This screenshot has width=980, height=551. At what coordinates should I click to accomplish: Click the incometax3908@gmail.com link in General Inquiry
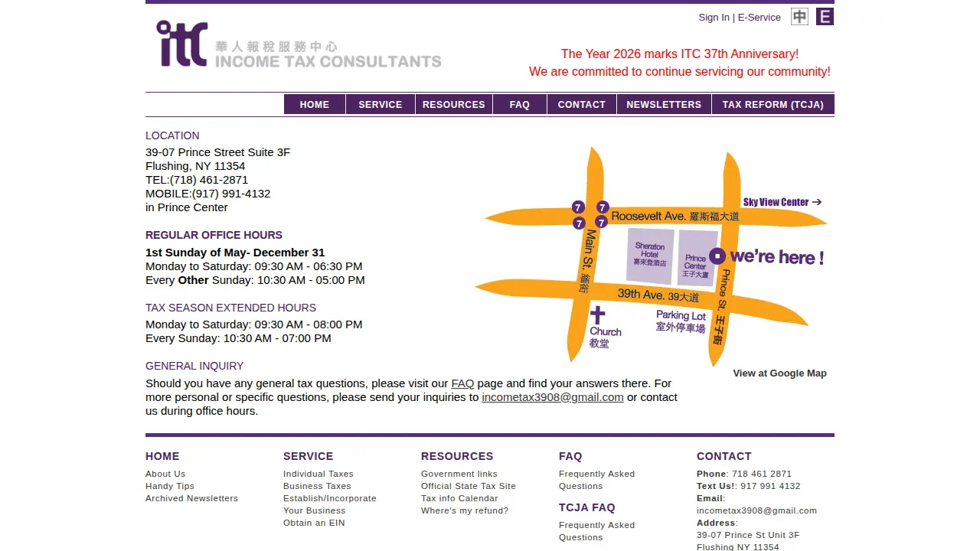[x=553, y=397]
